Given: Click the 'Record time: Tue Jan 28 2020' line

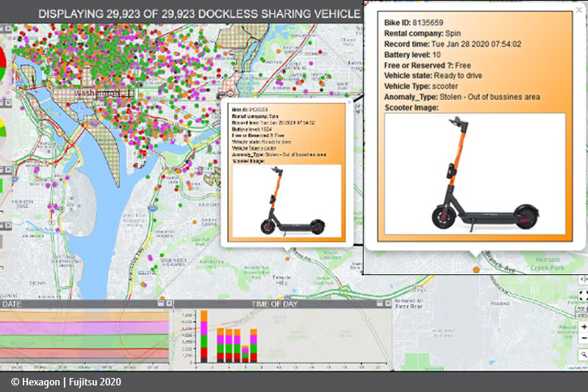Looking at the screenshot, I should (x=453, y=44).
